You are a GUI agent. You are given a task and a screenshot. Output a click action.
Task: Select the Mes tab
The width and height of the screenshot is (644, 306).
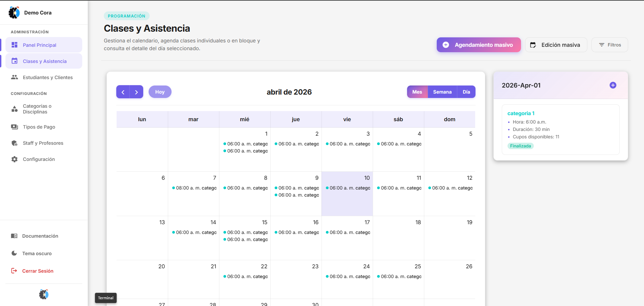click(417, 92)
